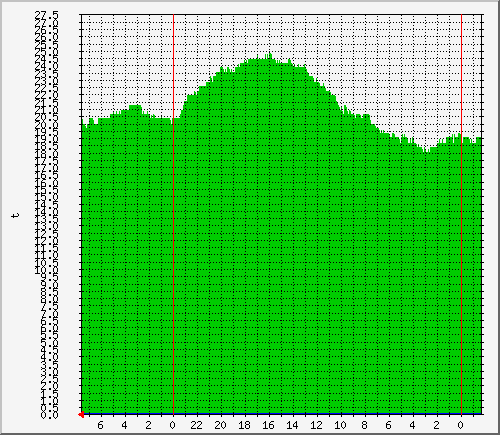Click the x-axis label 8
Screen dimensions: 500x435
364,425
